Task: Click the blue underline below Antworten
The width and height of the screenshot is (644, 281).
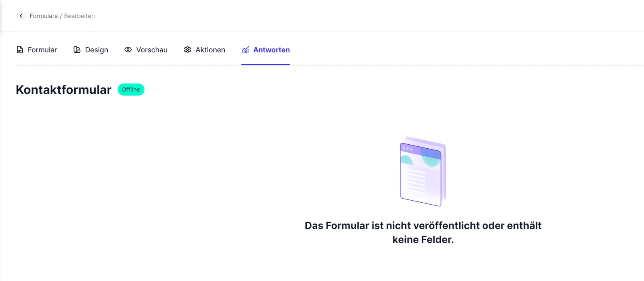Action: point(265,64)
